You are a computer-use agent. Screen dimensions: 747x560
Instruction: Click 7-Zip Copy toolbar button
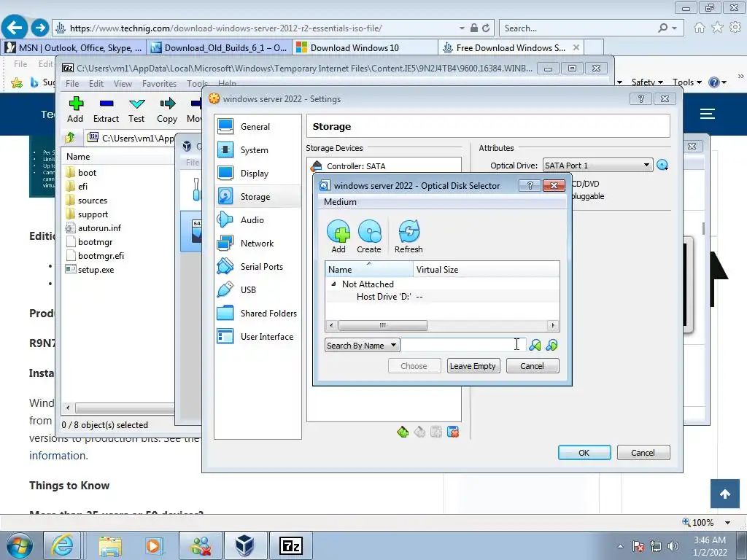pos(167,109)
